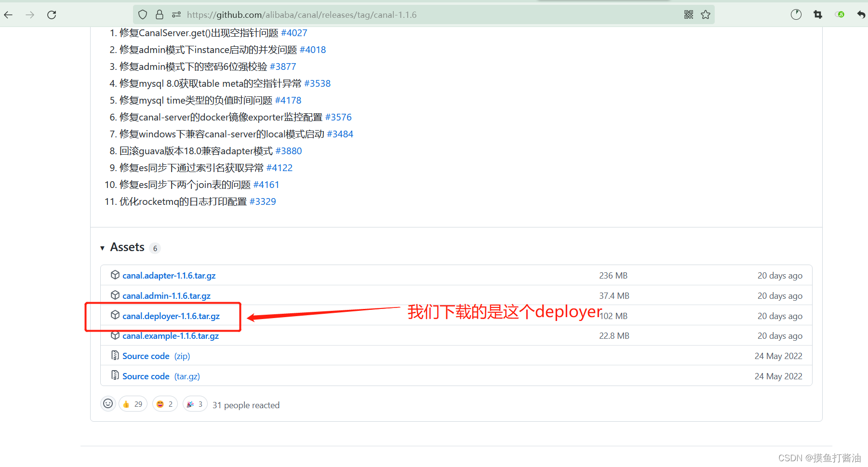Image resolution: width=868 pixels, height=467 pixels.
Task: Click the package icon for canal.example
Action: point(115,335)
